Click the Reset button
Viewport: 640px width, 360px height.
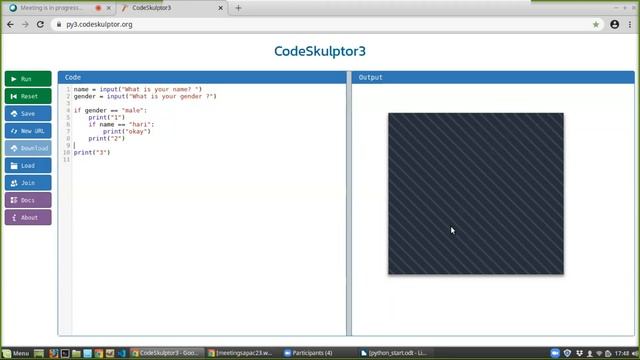[28, 96]
